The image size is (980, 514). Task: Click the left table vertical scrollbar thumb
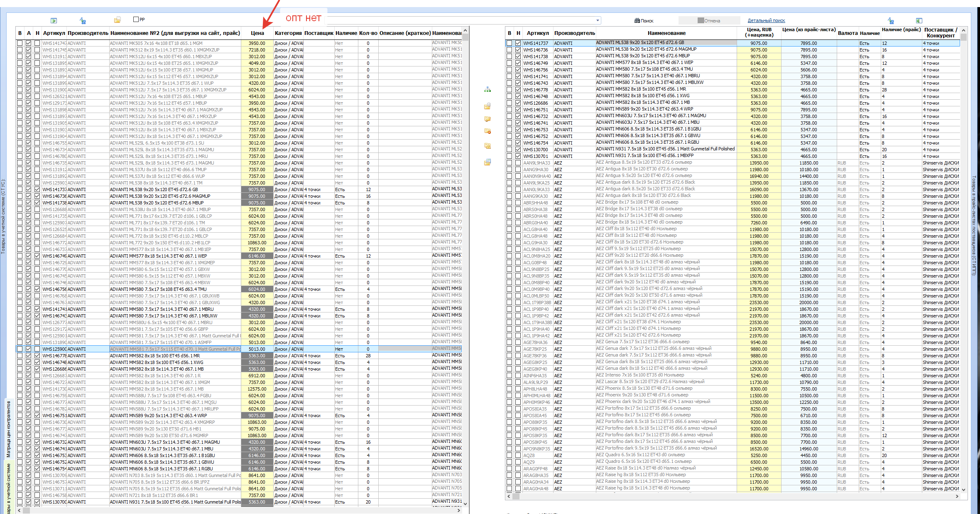[465, 37]
